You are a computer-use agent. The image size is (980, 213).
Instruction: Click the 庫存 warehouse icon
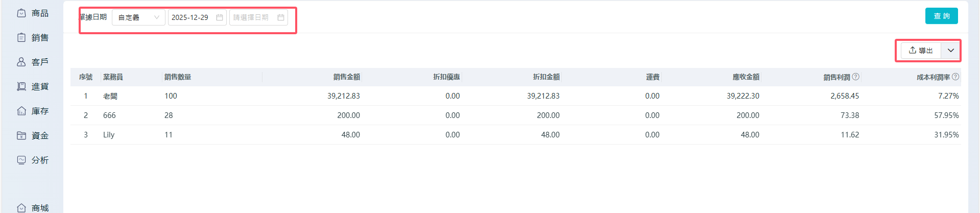coord(21,111)
